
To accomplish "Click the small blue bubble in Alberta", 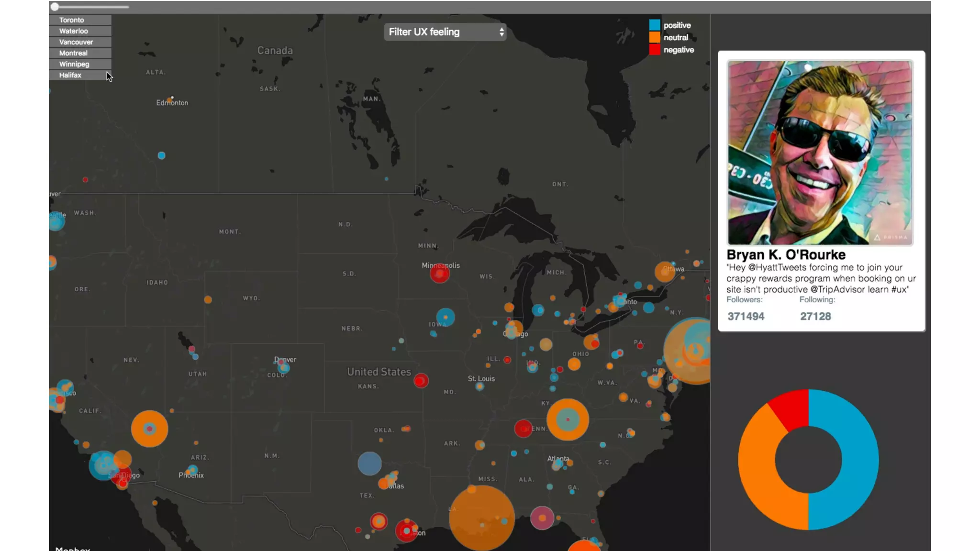I will click(x=162, y=155).
